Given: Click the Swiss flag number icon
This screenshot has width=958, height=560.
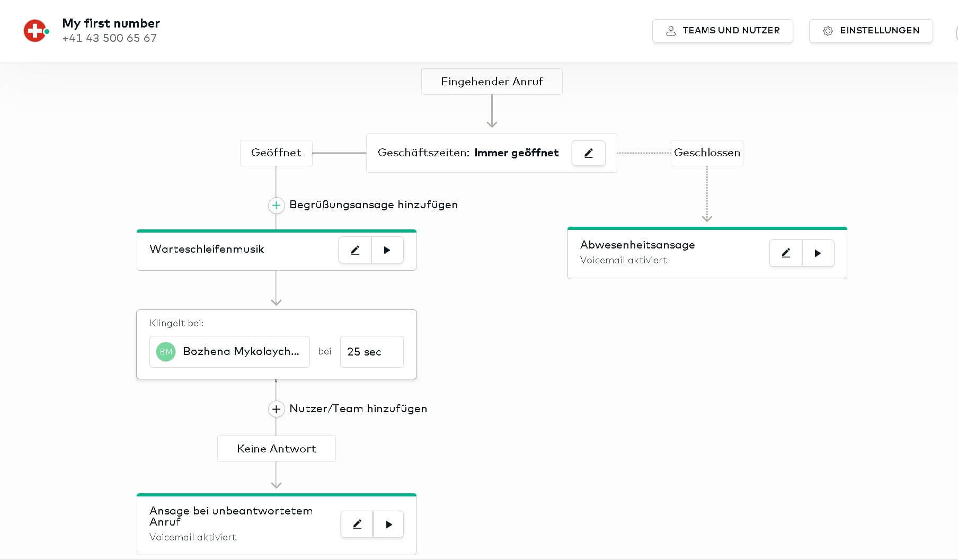Looking at the screenshot, I should (x=35, y=31).
